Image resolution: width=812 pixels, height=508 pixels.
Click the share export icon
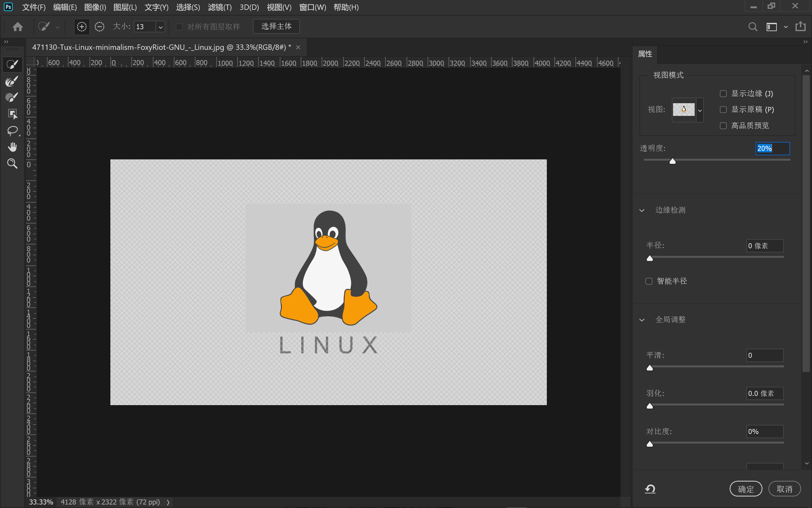point(801,26)
